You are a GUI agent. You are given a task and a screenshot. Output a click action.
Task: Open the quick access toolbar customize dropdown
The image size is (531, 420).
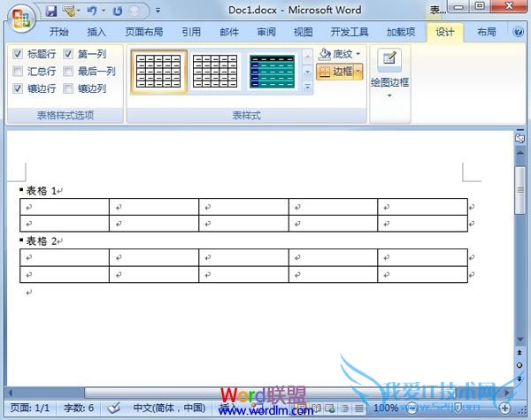point(158,11)
